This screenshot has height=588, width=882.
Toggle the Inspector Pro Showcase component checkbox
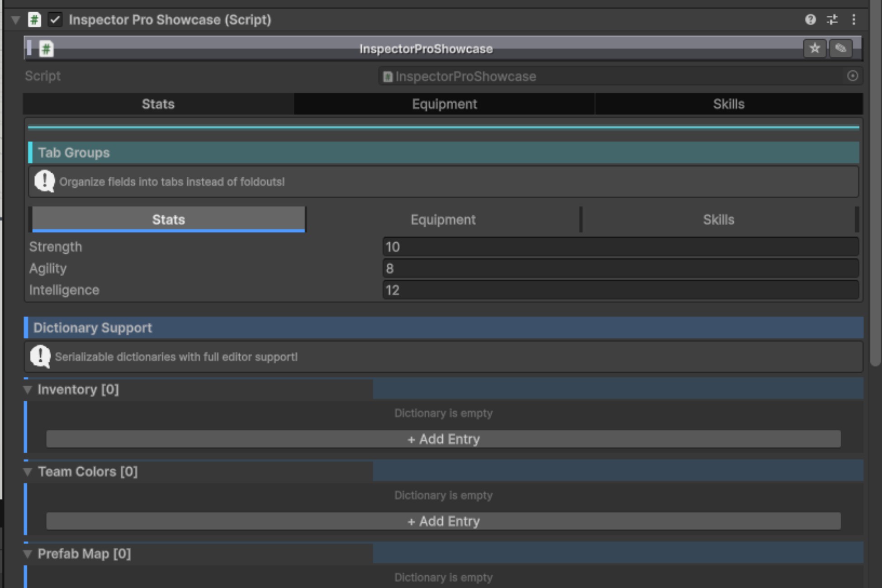pyautogui.click(x=56, y=19)
